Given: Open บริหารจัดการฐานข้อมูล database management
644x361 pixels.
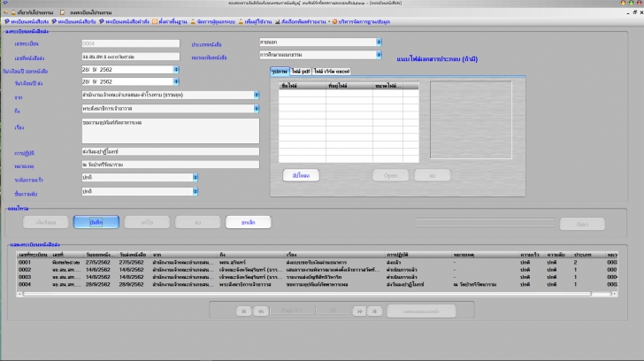Looking at the screenshot, I should 362,22.
